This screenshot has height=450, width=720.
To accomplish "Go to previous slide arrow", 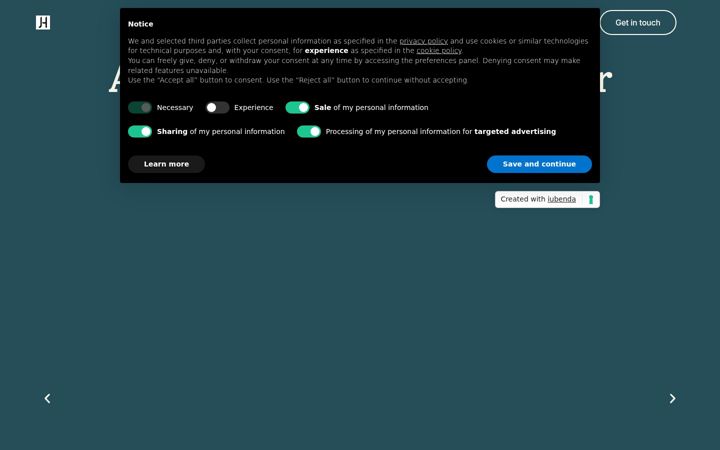I will click(47, 399).
